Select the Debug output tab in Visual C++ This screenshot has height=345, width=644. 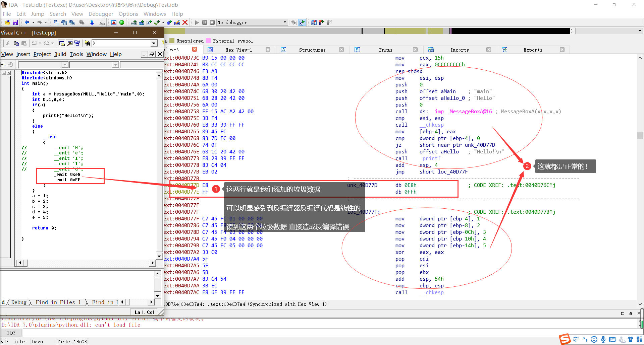pyautogui.click(x=19, y=302)
